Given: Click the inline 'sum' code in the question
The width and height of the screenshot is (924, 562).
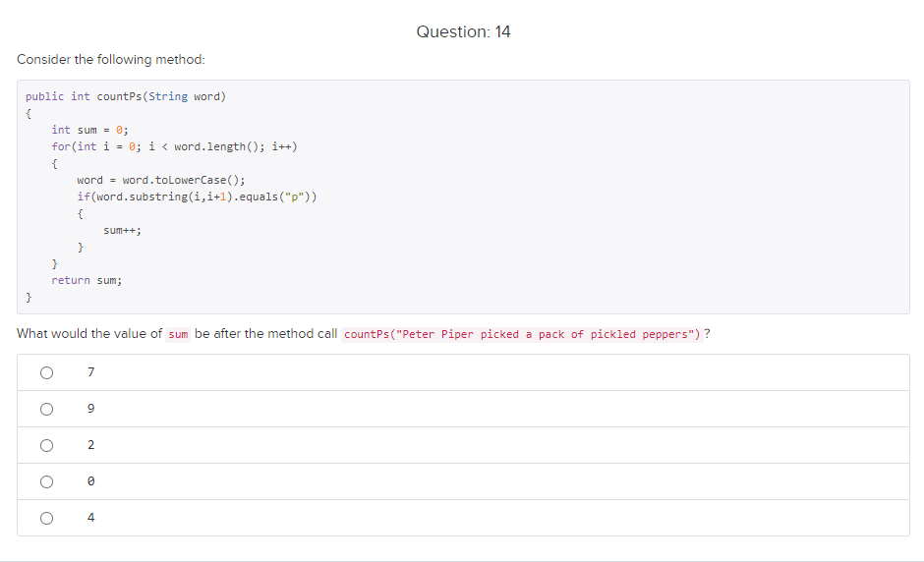Looking at the screenshot, I should pos(178,334).
